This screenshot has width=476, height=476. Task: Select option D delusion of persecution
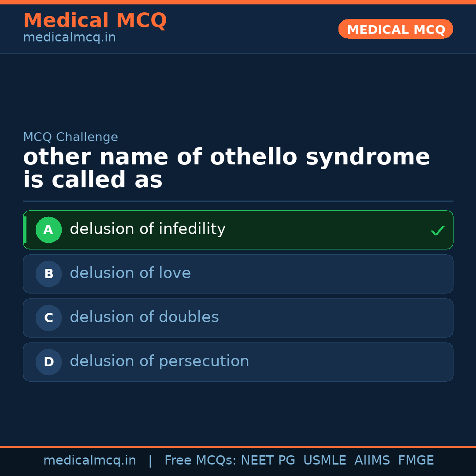click(238, 362)
